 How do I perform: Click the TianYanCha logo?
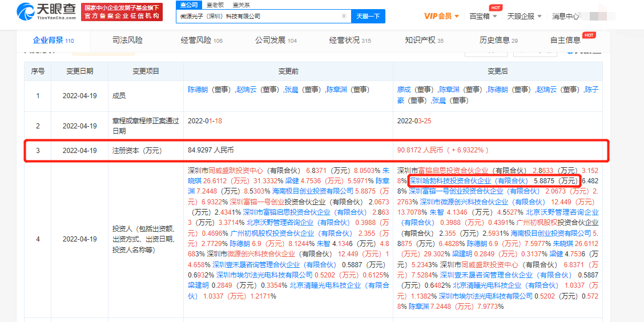pyautogui.click(x=46, y=11)
